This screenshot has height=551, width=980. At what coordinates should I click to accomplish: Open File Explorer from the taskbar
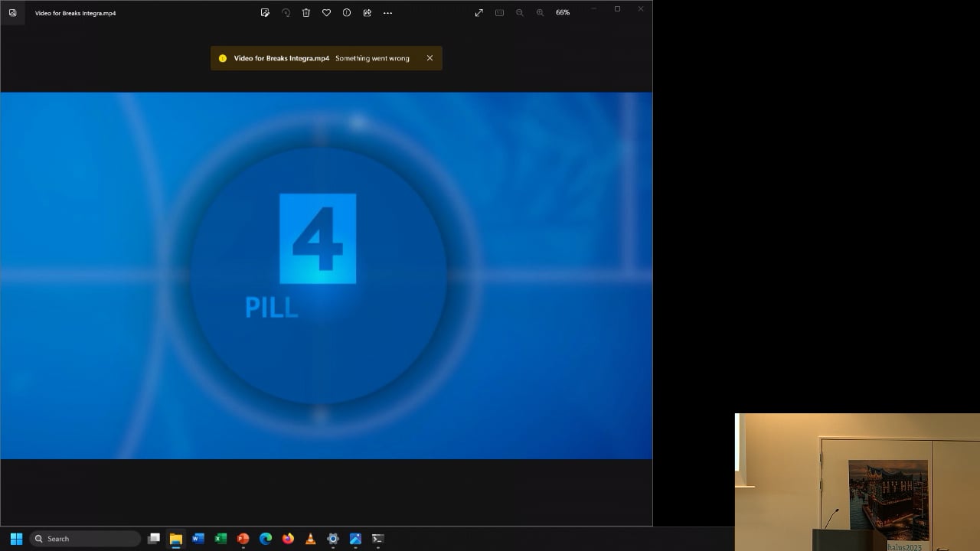pyautogui.click(x=176, y=539)
